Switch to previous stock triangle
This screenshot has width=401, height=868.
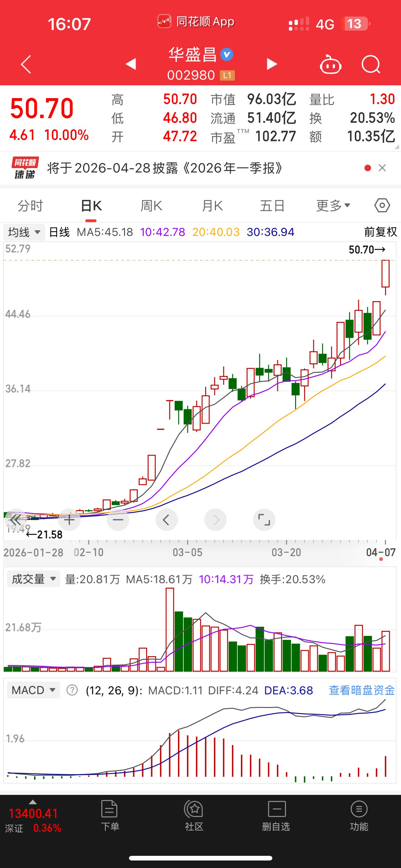[x=131, y=64]
